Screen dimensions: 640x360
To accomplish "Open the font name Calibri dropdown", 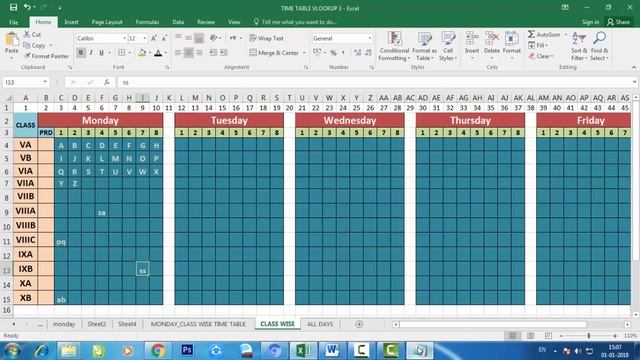I will tap(124, 38).
